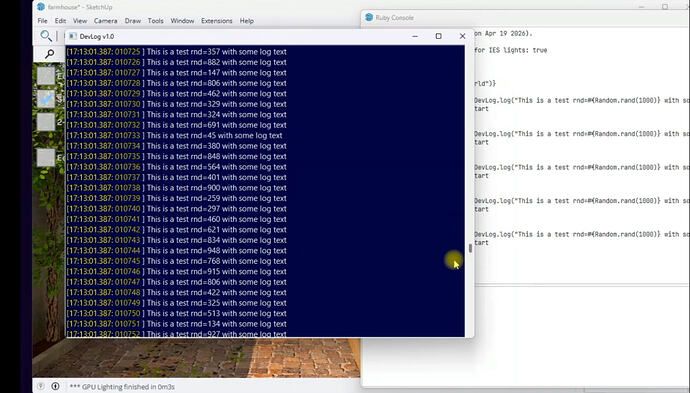Click log line 010747 with rnd=806
690x393 pixels.
176,282
